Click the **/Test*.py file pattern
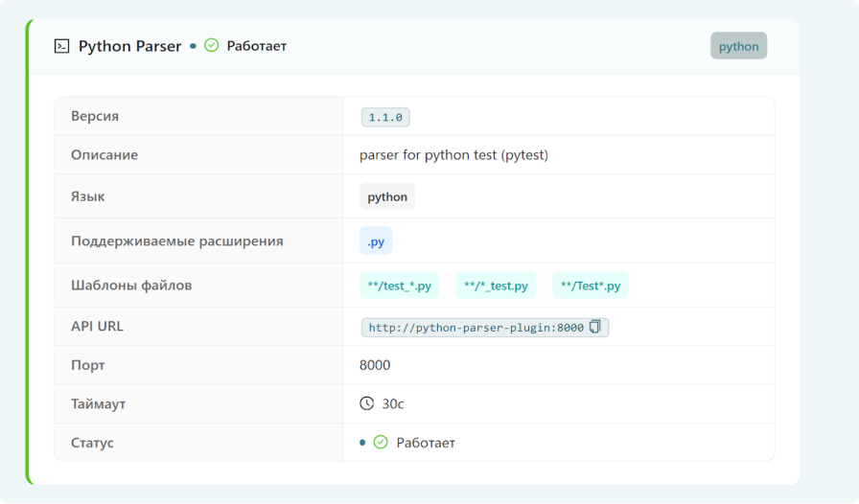859x504 pixels. point(591,286)
